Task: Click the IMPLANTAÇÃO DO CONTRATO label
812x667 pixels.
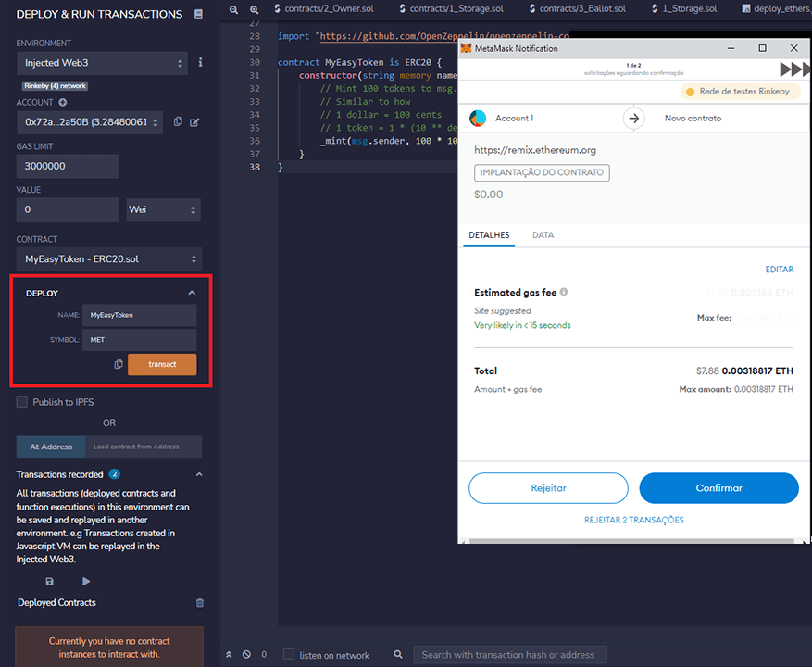Action: point(542,172)
